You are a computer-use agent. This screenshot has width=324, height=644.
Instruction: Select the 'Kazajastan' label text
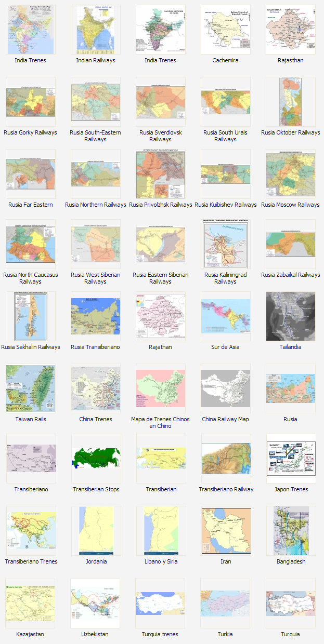30,634
